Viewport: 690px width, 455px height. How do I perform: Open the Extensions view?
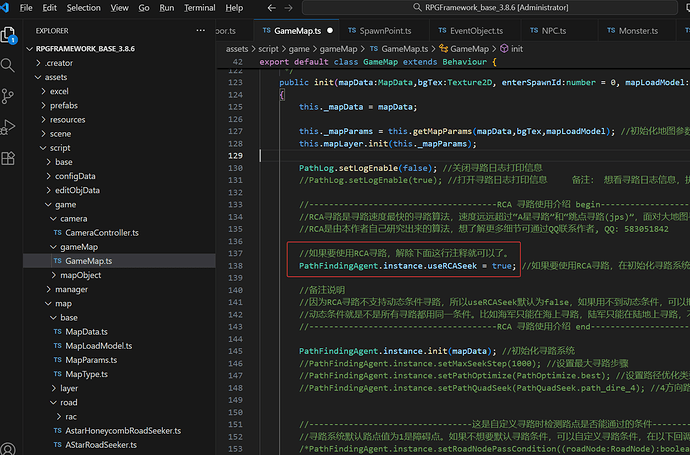point(9,156)
